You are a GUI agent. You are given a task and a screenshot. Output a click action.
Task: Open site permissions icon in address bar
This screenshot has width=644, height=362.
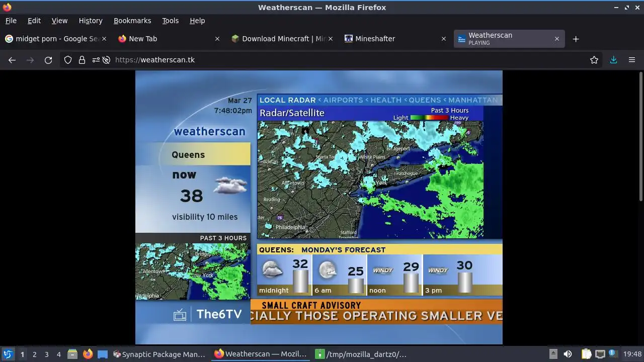click(96, 60)
